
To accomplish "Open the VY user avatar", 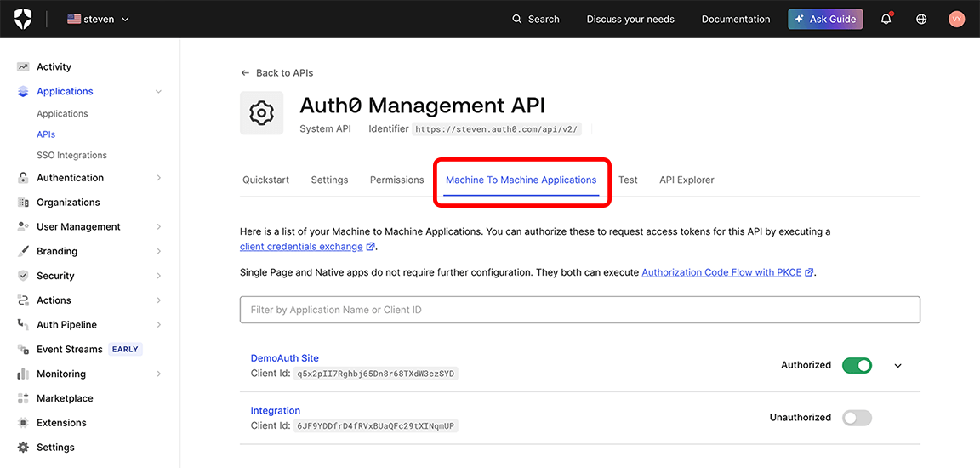I will click(x=956, y=20).
